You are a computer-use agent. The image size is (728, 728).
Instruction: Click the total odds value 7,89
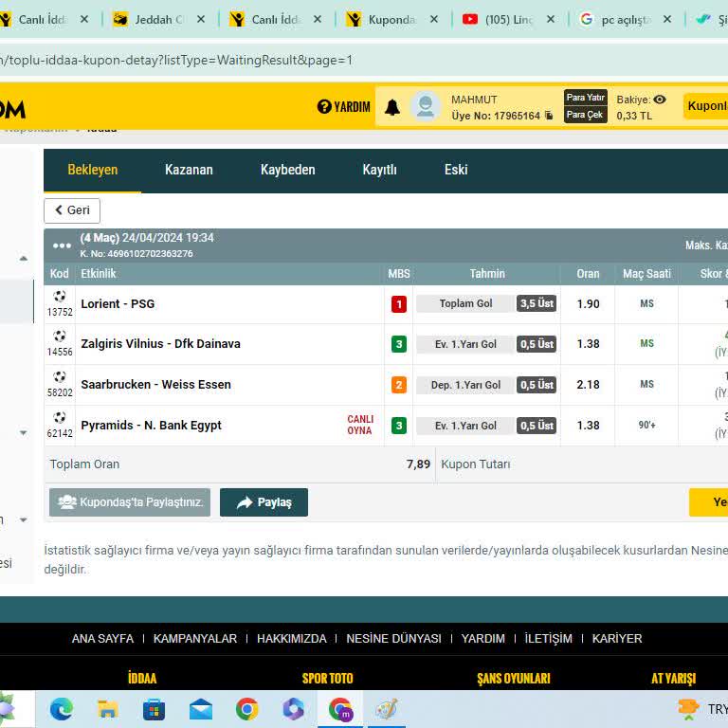418,464
